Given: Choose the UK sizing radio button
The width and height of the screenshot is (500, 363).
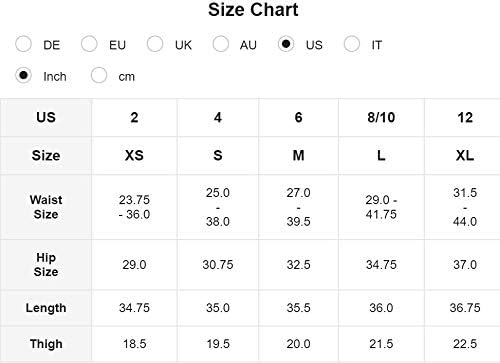Looking at the screenshot, I should (155, 44).
